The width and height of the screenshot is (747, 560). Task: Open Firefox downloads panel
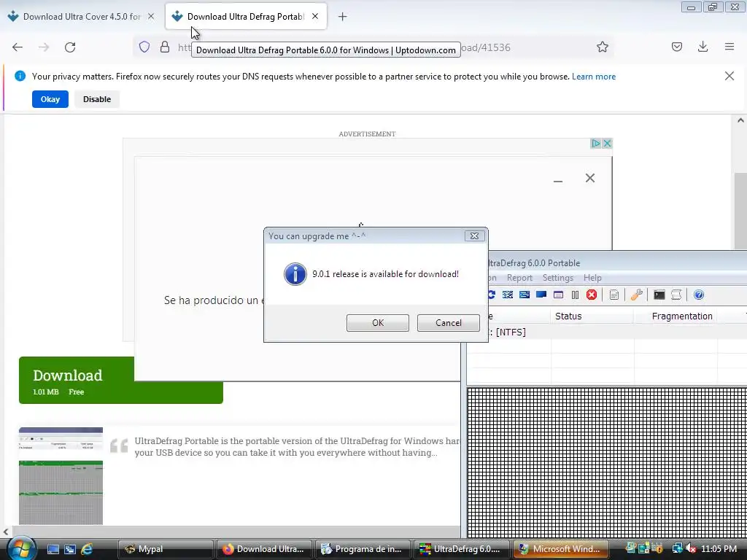pyautogui.click(x=703, y=47)
